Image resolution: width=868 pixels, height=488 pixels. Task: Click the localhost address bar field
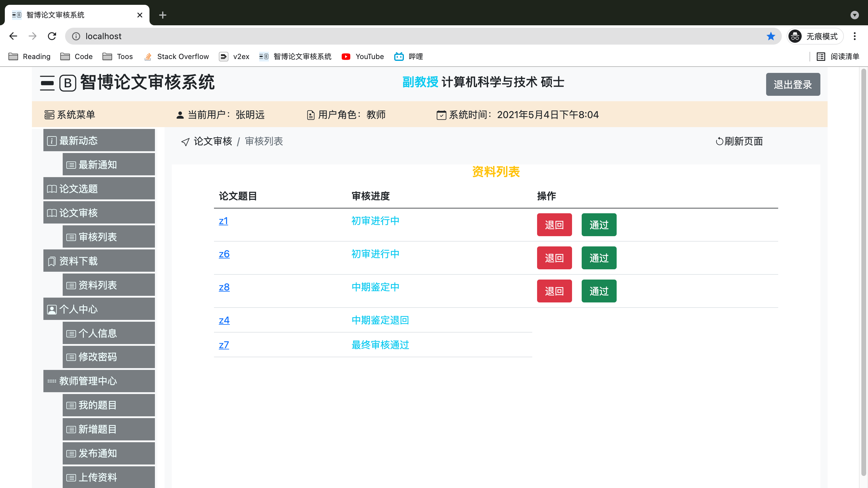pyautogui.click(x=404, y=36)
